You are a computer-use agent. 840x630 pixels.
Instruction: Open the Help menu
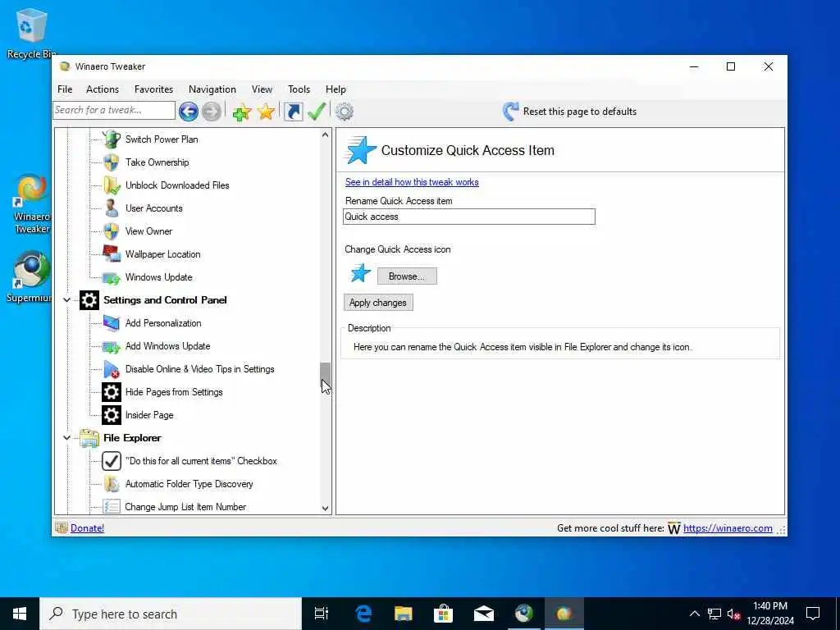[x=336, y=89]
